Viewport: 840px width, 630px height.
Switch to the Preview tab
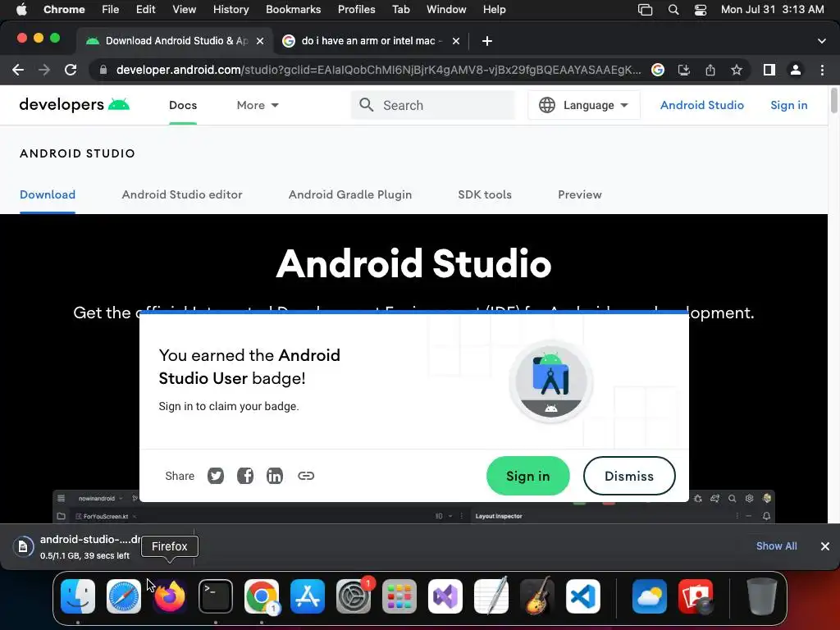[x=580, y=194]
